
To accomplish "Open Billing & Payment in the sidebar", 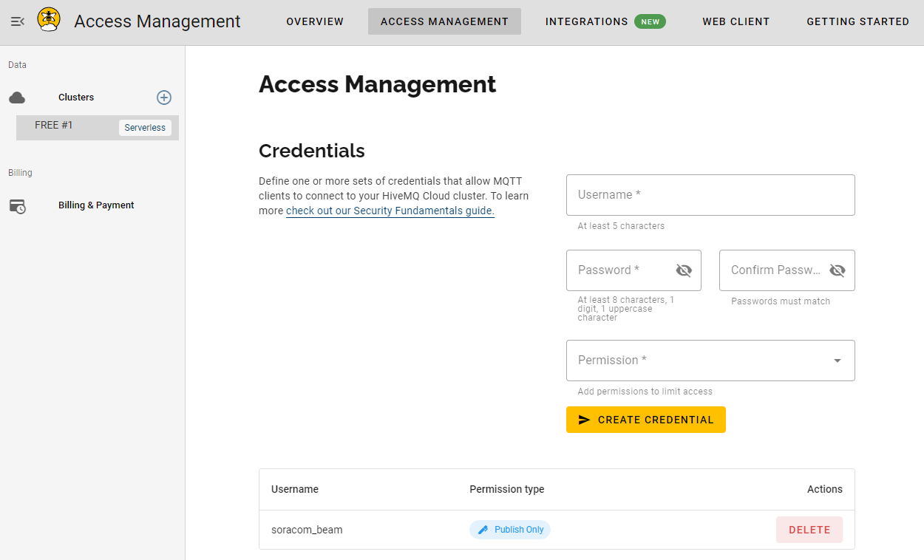I will pyautogui.click(x=96, y=205).
